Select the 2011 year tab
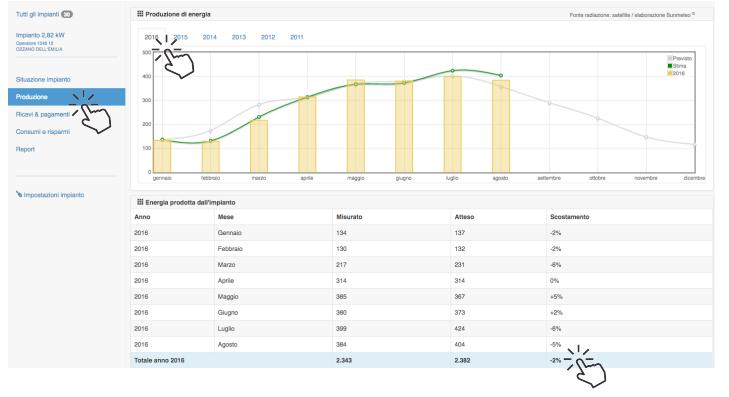This screenshot has width=729, height=397. click(297, 37)
